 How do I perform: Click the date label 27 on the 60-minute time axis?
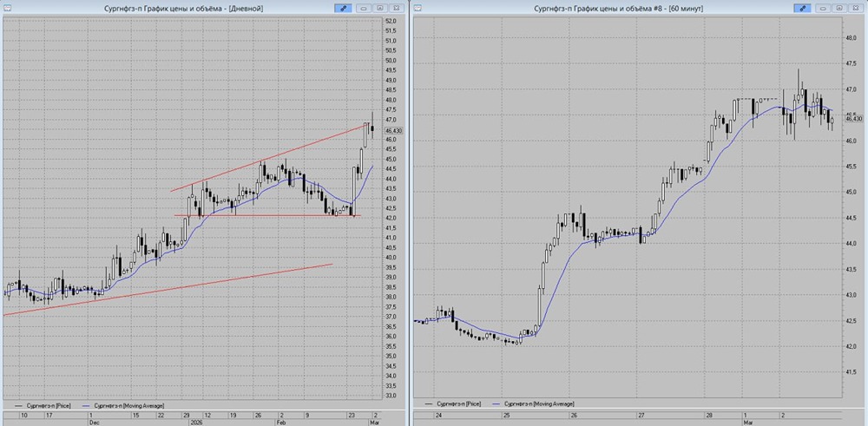(641, 415)
